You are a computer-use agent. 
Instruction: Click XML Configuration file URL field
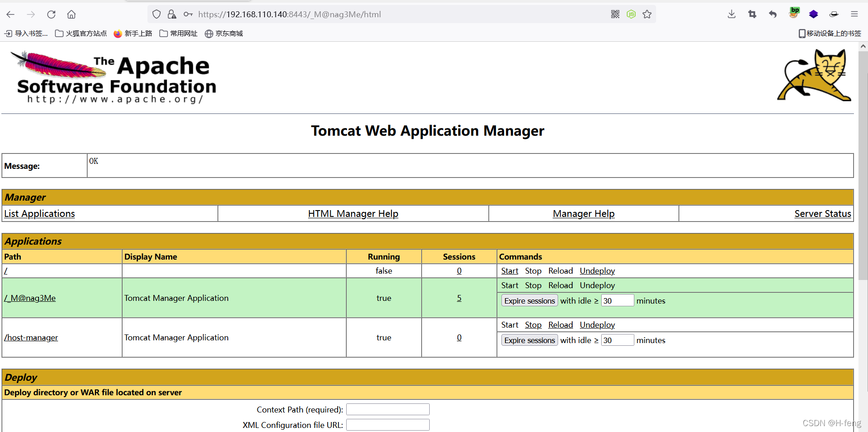(x=388, y=425)
